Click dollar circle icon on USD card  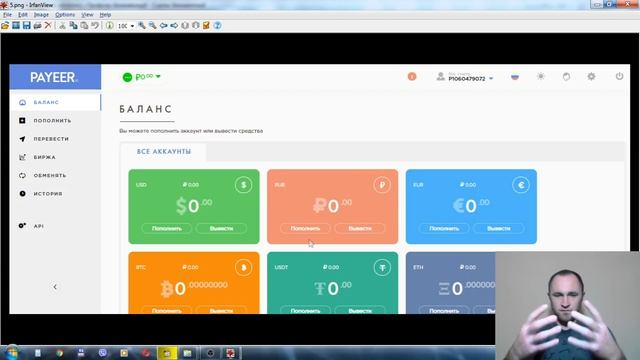(x=243, y=185)
